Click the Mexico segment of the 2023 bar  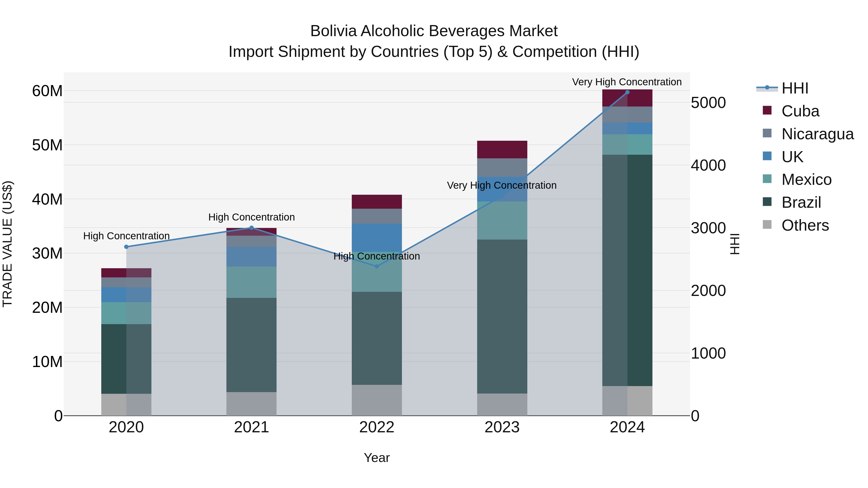502,221
